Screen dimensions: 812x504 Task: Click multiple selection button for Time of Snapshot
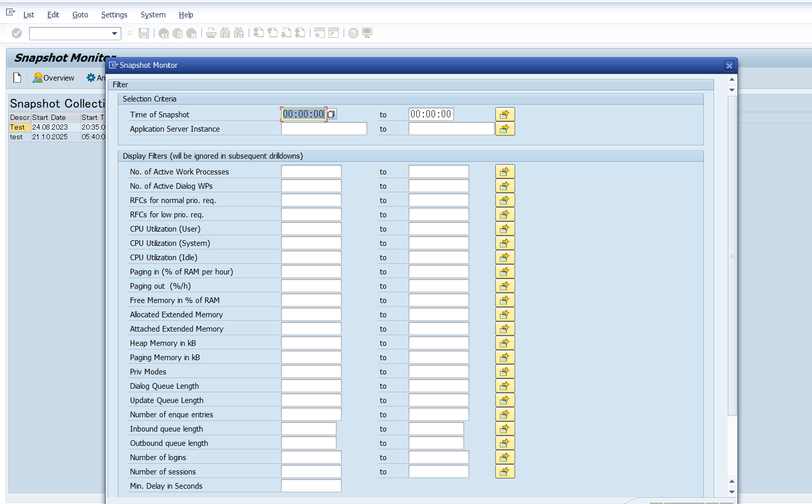(504, 114)
